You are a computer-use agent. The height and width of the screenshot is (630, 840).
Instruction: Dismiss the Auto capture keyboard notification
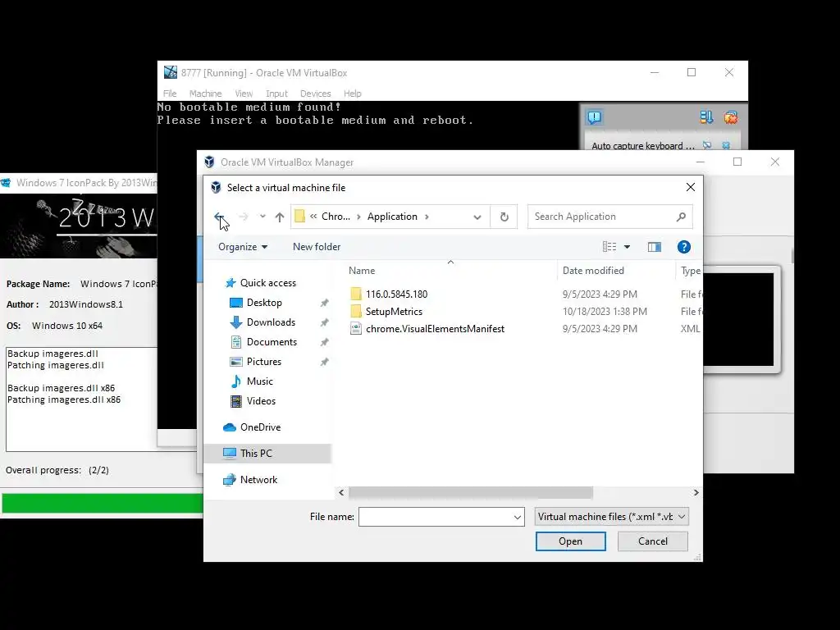point(726,145)
